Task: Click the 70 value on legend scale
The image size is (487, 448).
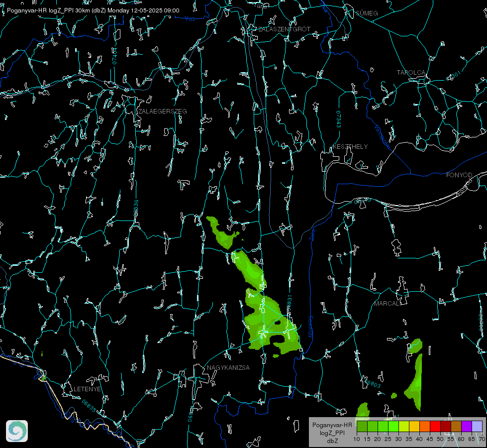Action: click(x=482, y=440)
